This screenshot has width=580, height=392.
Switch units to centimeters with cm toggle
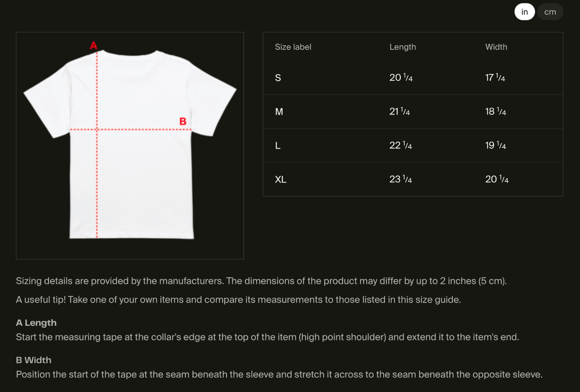(550, 12)
